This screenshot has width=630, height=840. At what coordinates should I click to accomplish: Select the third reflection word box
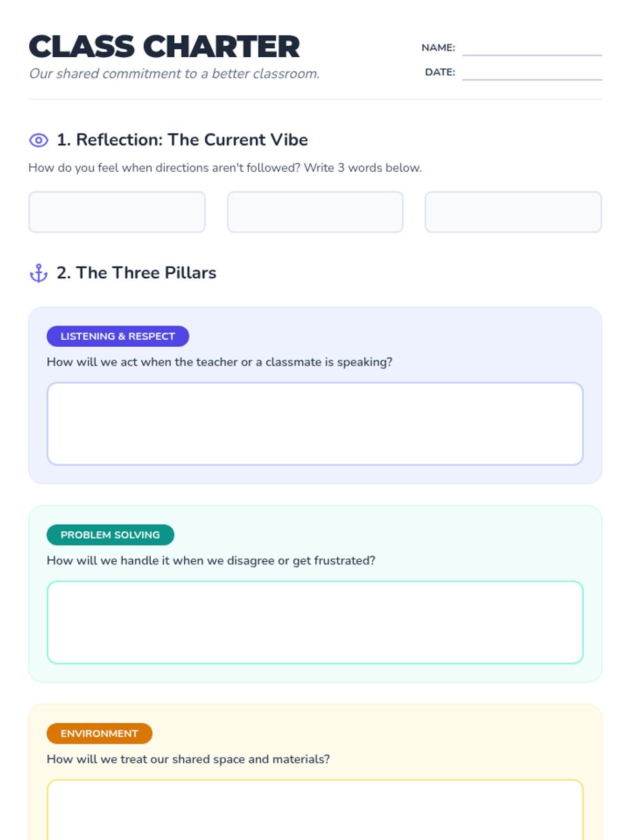pyautogui.click(x=513, y=212)
